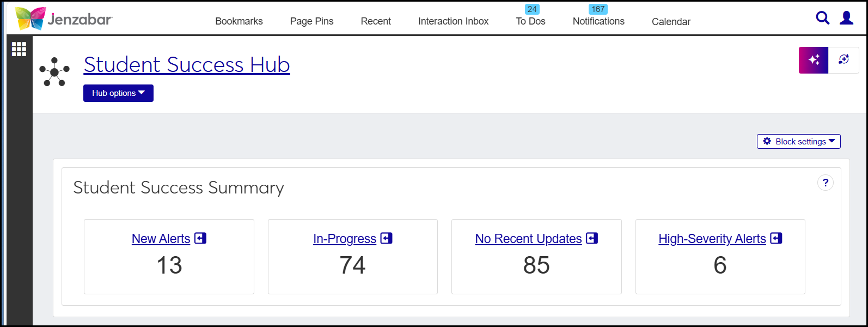This screenshot has height=327, width=868.
Task: Open the Calendar menu item
Action: [671, 22]
